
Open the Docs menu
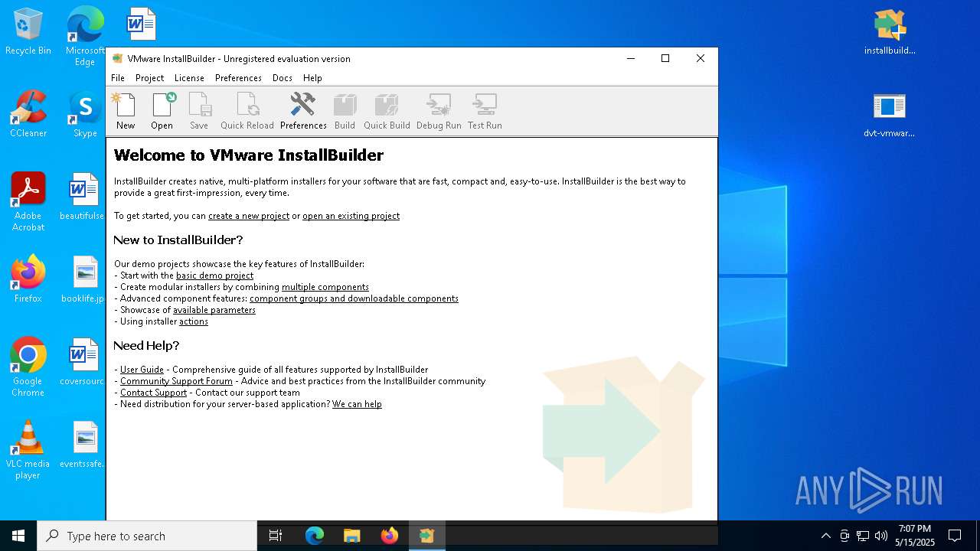pyautogui.click(x=283, y=78)
